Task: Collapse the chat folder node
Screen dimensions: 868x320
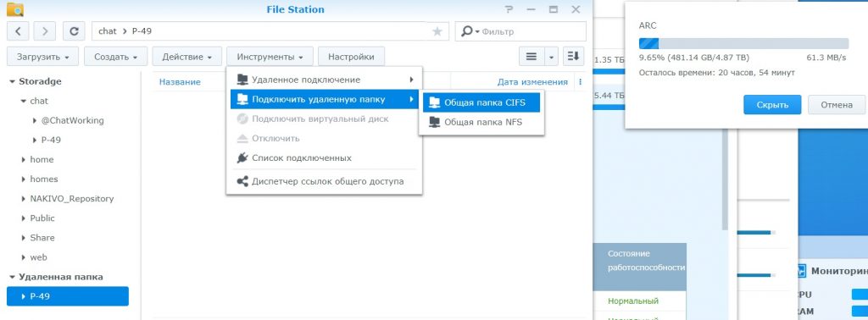Action: (23, 101)
